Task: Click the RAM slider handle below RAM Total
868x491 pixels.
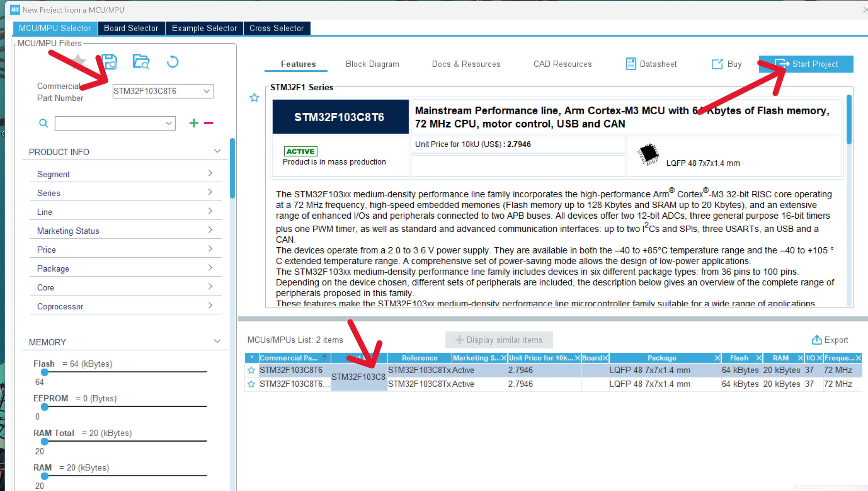Action: coord(45,476)
